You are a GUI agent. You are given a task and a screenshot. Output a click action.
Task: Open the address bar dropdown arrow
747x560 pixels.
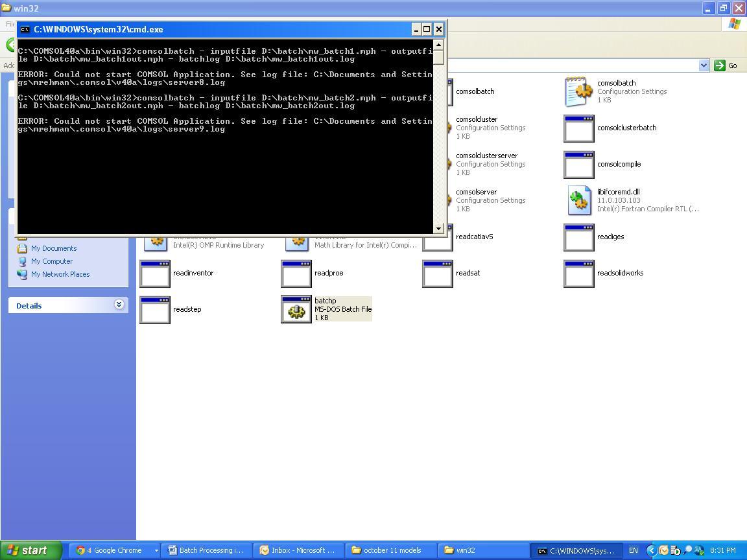coord(704,65)
